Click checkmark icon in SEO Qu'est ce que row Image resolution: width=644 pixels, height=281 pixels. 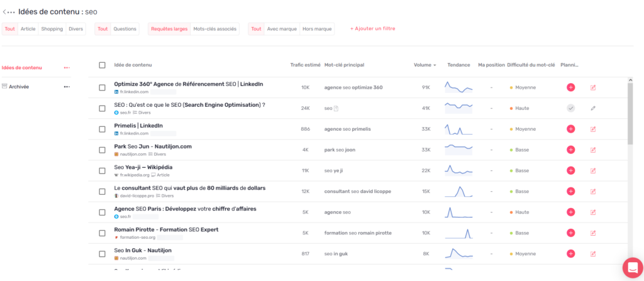click(x=570, y=108)
